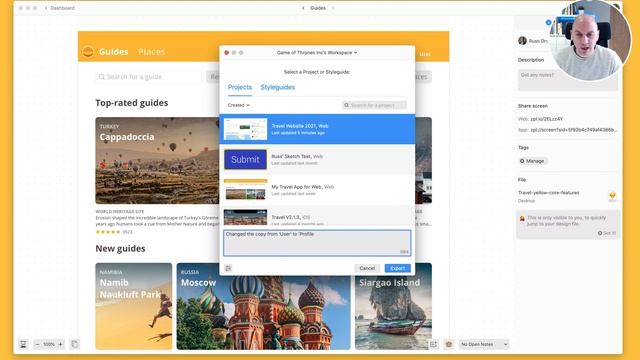The height and width of the screenshot is (360, 640).
Task: Click the Got it dismiss icon
Action: (600, 233)
